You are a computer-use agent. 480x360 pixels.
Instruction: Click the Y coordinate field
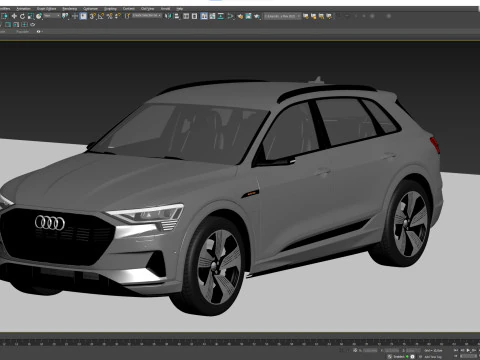[392, 350]
